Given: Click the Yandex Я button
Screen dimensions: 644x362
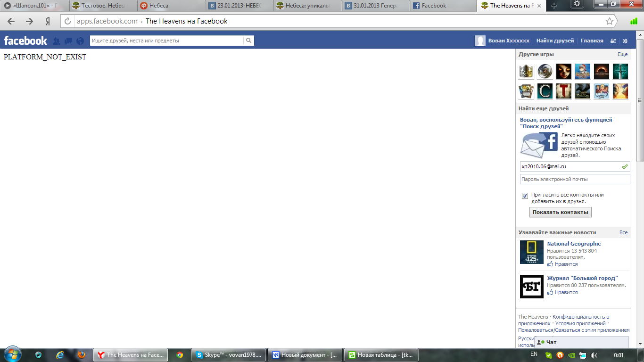Looking at the screenshot, I should (48, 21).
